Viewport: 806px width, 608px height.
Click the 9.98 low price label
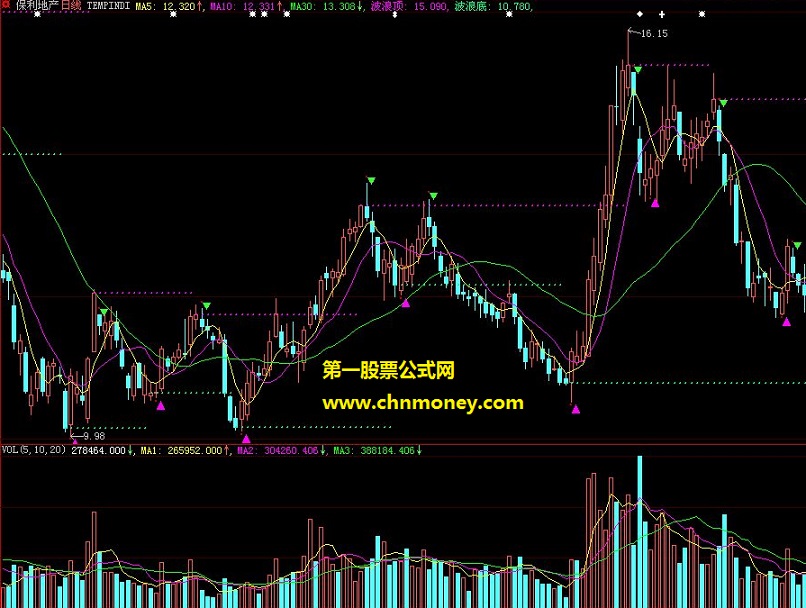pos(94,436)
